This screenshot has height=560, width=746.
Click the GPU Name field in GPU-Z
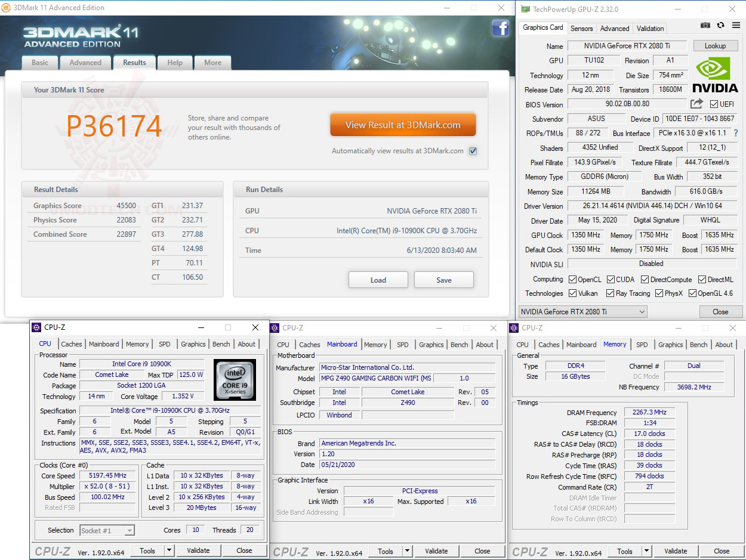click(627, 46)
